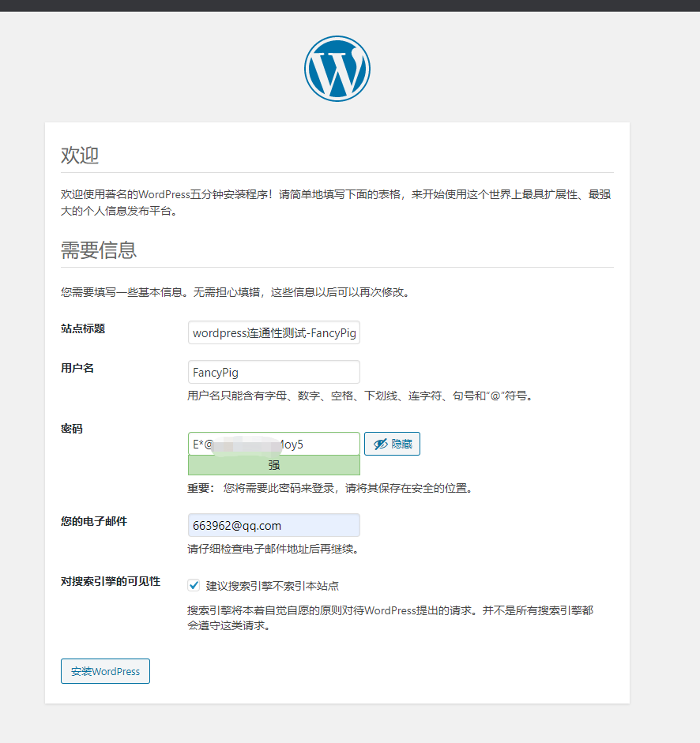The height and width of the screenshot is (743, 700).
Task: Click the 用户名 label
Action: coord(77,368)
